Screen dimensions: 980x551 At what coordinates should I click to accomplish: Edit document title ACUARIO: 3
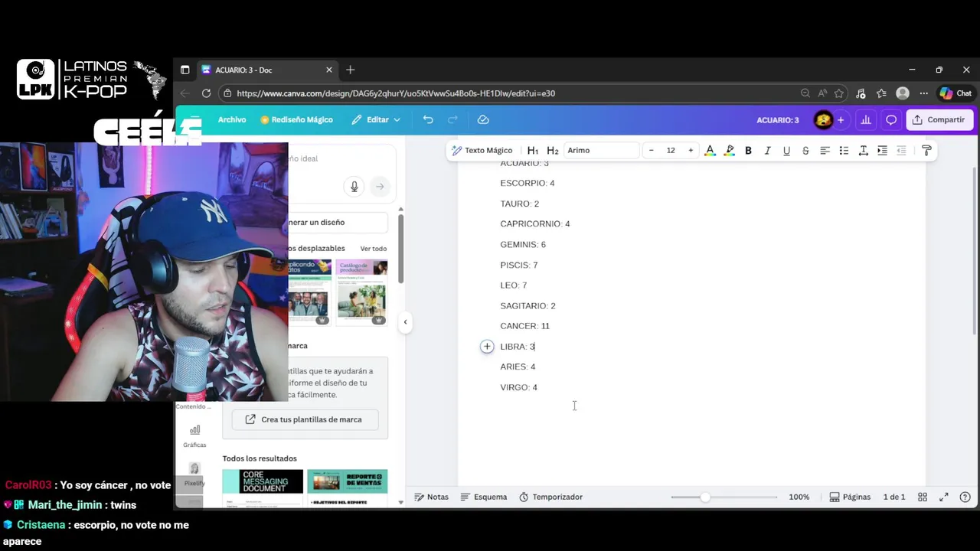pyautogui.click(x=777, y=119)
